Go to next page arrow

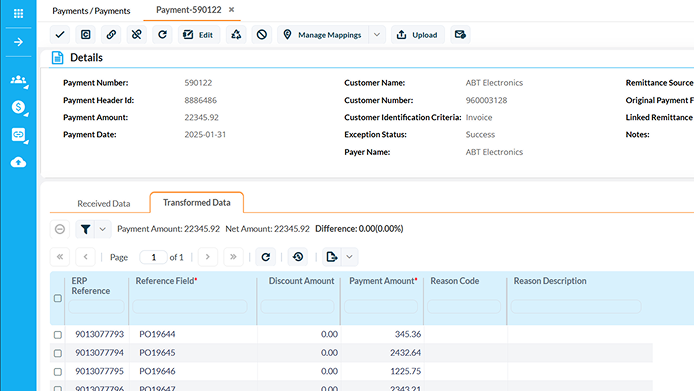coord(208,257)
